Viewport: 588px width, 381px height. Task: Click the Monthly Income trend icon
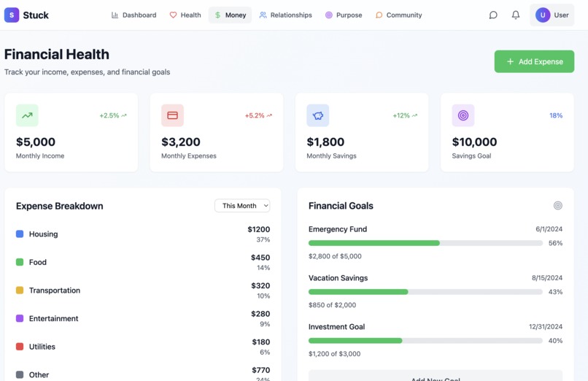click(x=27, y=115)
